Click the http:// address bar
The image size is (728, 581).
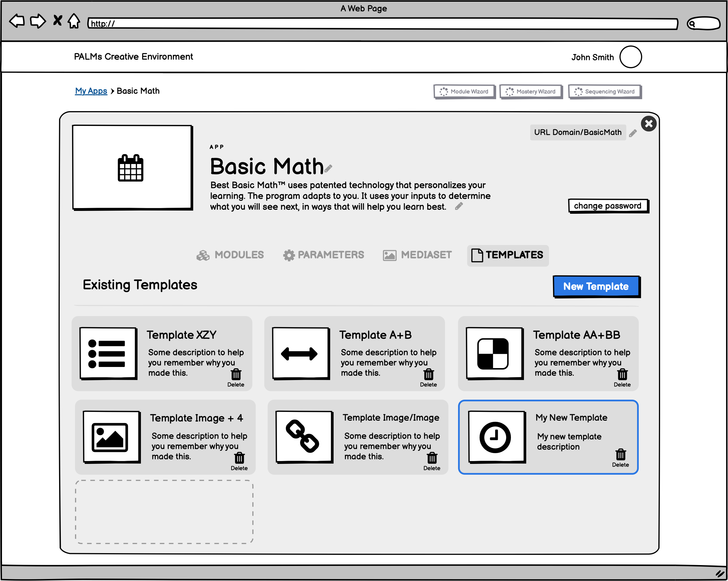coord(382,24)
